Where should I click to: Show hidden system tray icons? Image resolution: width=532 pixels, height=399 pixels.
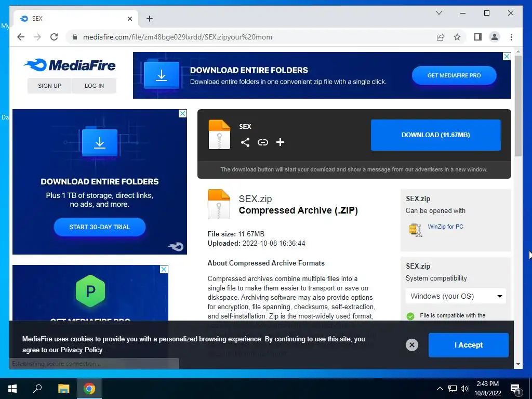pyautogui.click(x=440, y=389)
